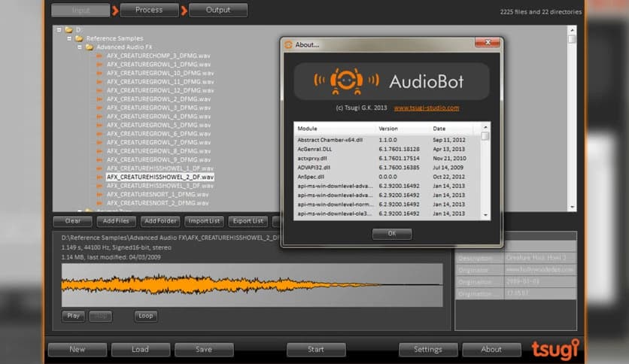Switch to the Output tab

[218, 10]
